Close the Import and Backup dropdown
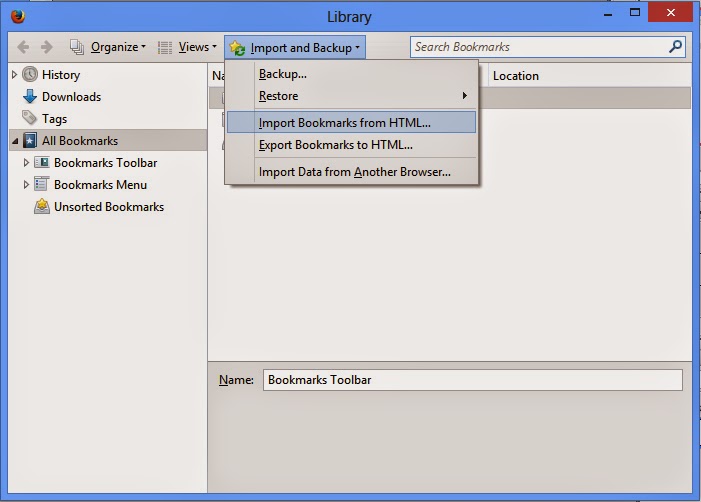This screenshot has height=502, width=701. click(x=295, y=47)
